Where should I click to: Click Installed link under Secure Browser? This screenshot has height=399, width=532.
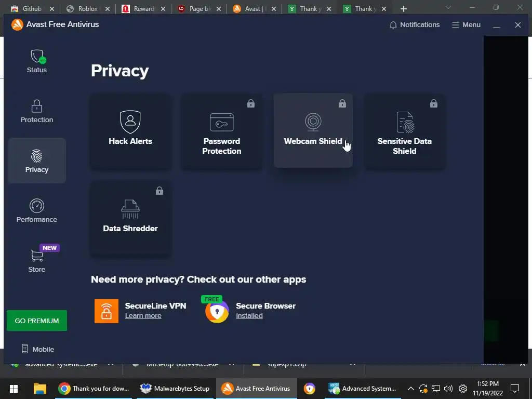249,316
